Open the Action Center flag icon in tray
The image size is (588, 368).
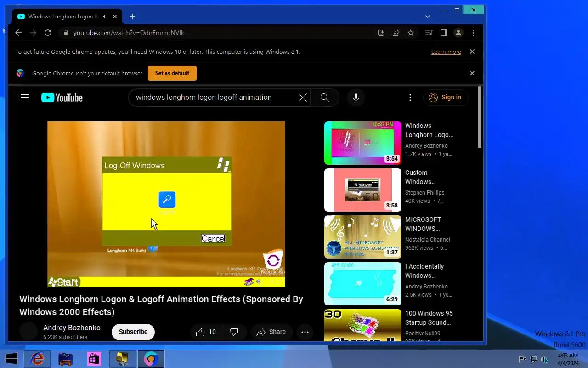522,359
